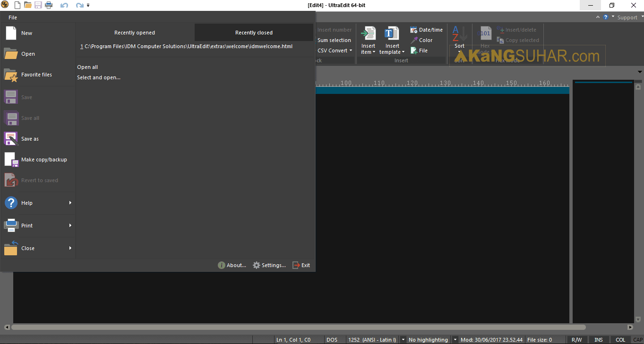Click Select and open... entry
Viewport: 644px width, 344px height.
(99, 77)
